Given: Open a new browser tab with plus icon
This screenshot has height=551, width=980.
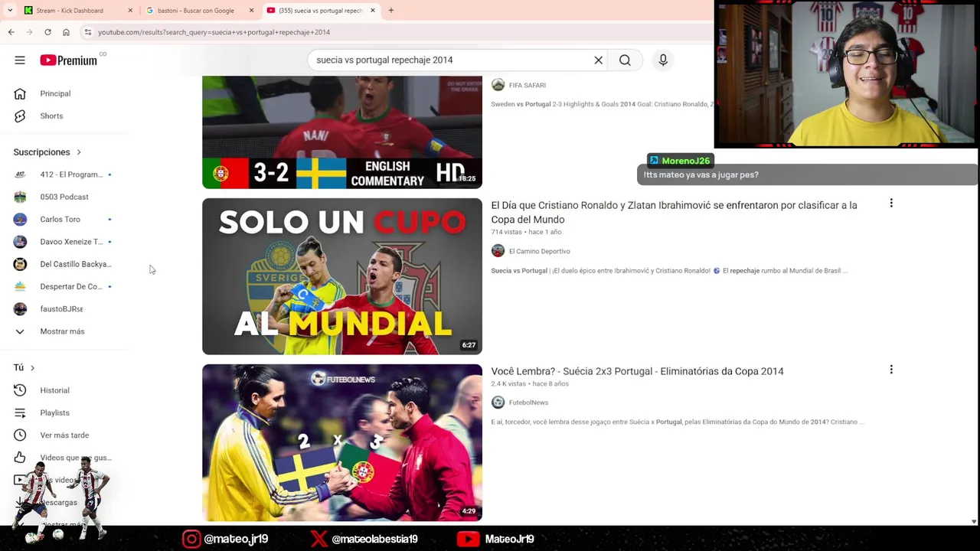Looking at the screenshot, I should click(x=391, y=10).
